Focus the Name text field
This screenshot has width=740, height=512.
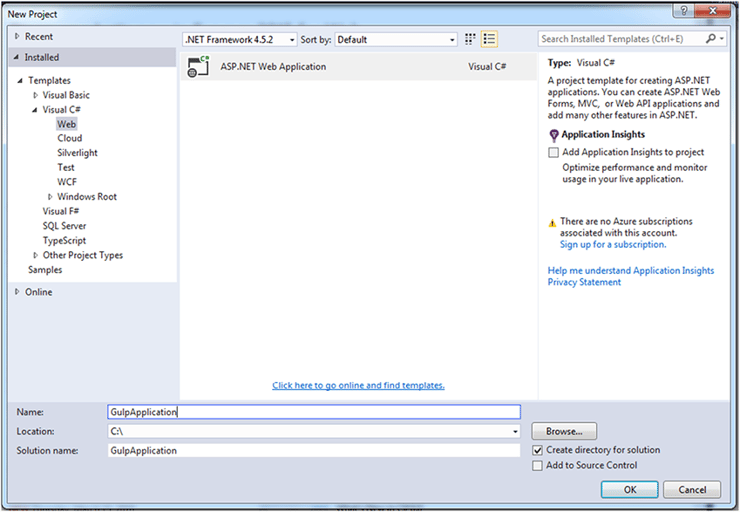pyautogui.click(x=314, y=412)
